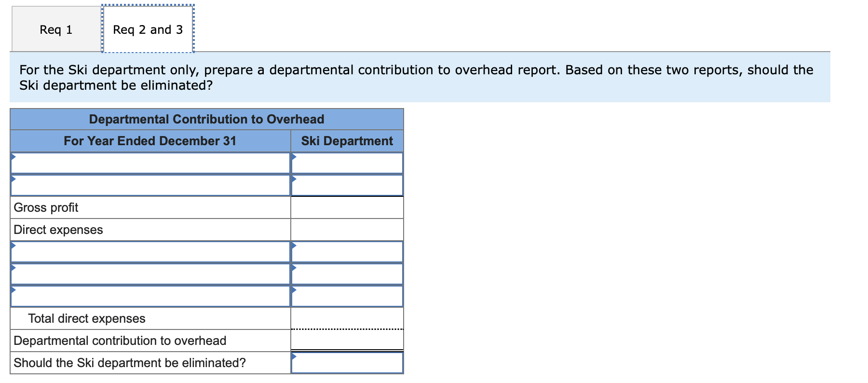Open first direct expense label dropdown

(150, 252)
